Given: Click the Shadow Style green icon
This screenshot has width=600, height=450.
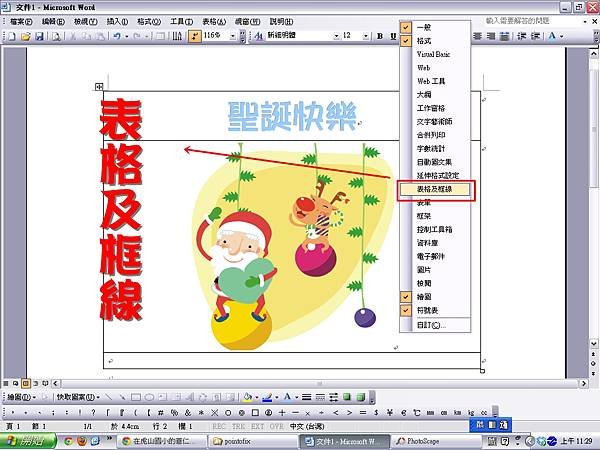Looking at the screenshot, I should [347, 397].
